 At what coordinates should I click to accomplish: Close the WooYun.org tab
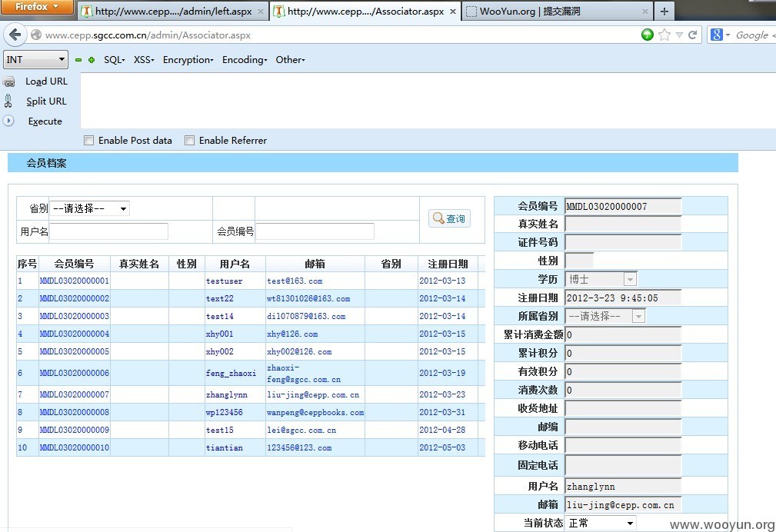click(x=644, y=12)
